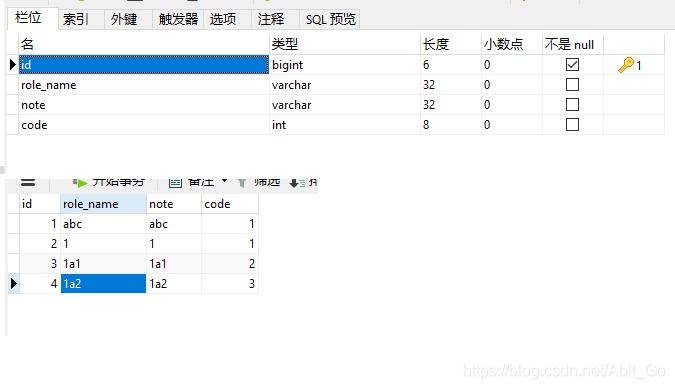Click the varchar type of role_name
Viewport: 675px width, 389px height.
pyautogui.click(x=345, y=85)
